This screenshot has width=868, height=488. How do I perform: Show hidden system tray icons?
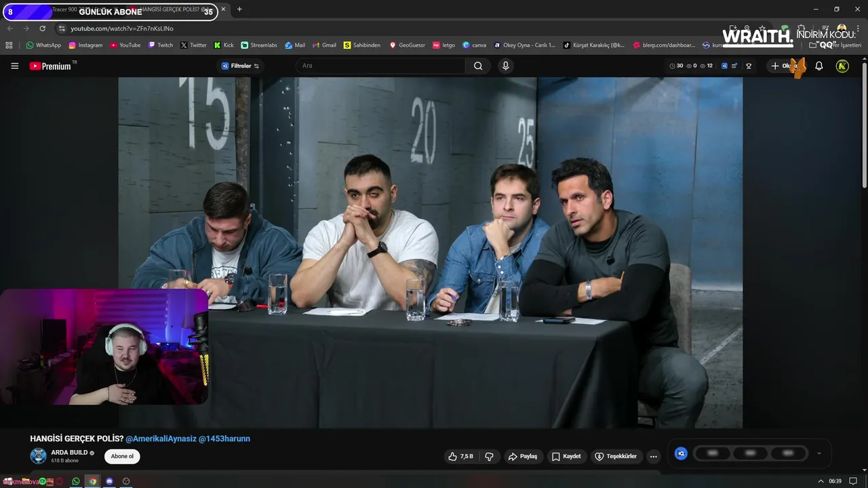coord(821,481)
